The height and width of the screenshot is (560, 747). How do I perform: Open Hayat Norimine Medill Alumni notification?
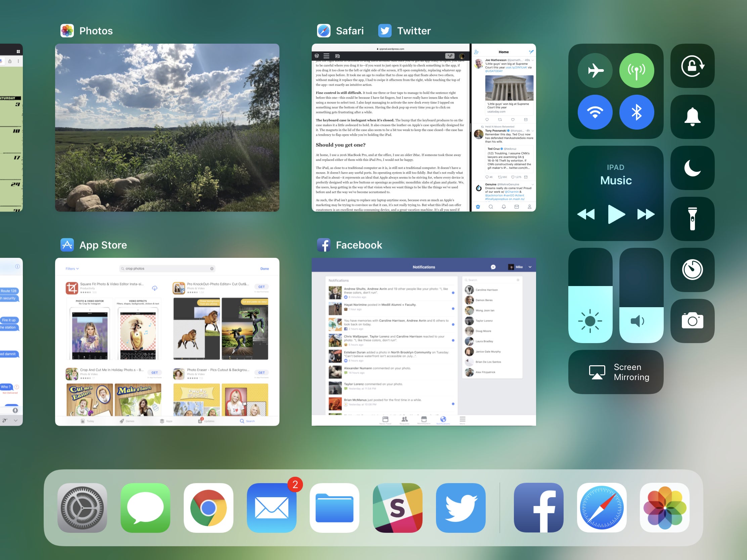click(392, 308)
